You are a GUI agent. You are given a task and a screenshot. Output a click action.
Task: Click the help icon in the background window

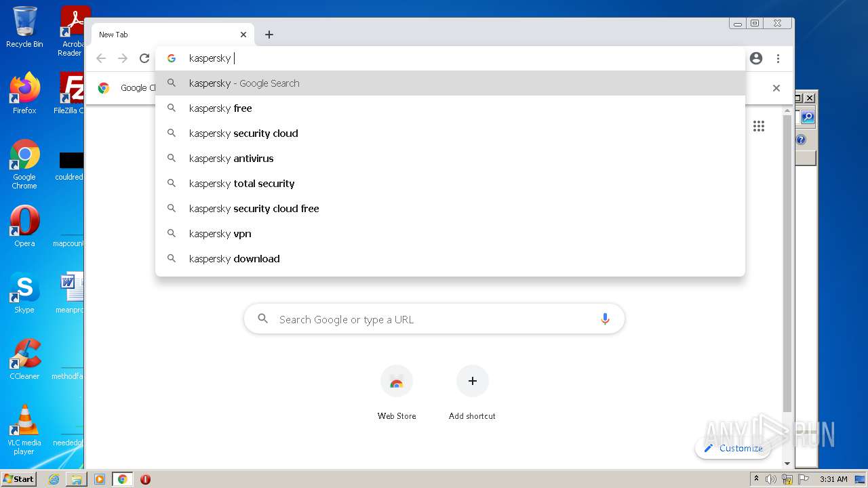click(801, 140)
